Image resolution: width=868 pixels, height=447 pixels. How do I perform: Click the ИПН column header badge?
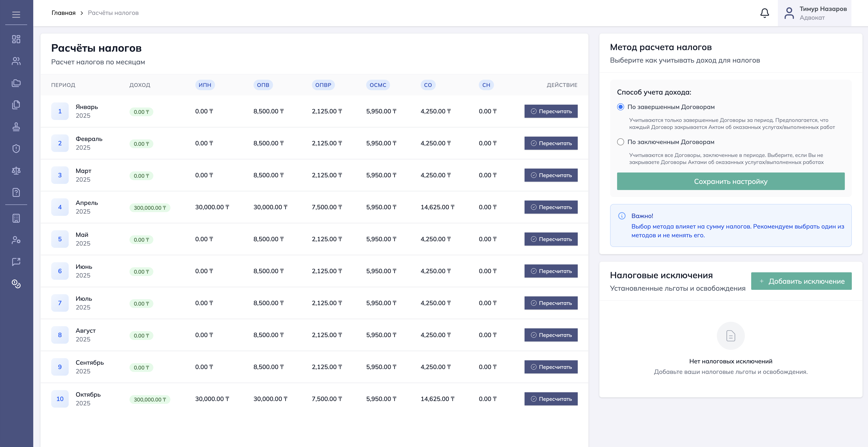[x=205, y=85]
